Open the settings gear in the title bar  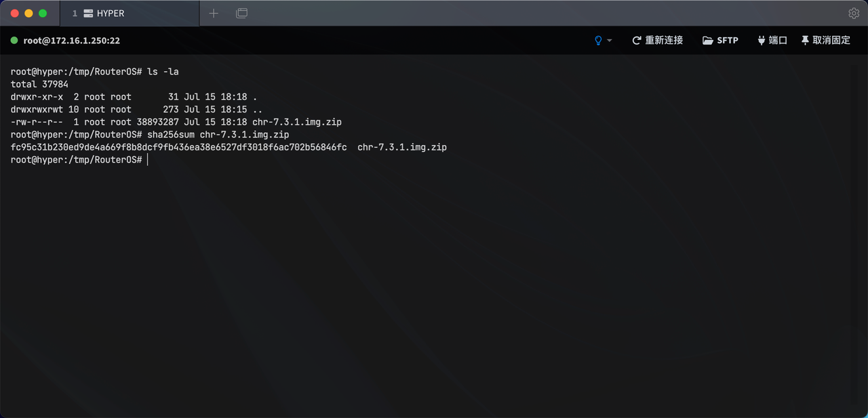point(854,13)
